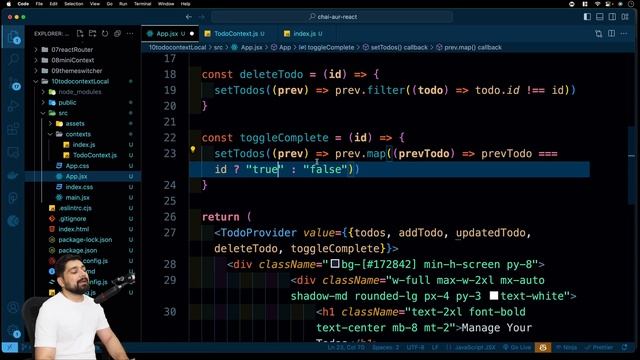This screenshot has height=360, width=640.
Task: Toggle bottom panel layout icon
Action: 600,17
